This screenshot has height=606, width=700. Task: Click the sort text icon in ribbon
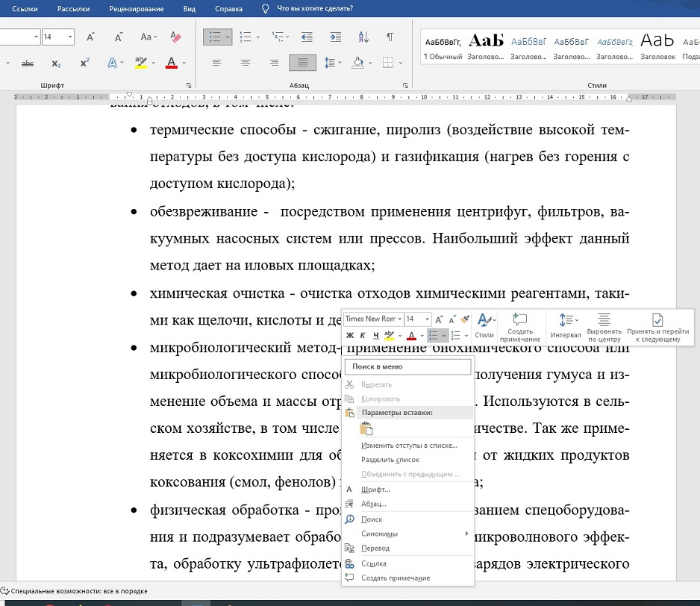click(x=364, y=37)
